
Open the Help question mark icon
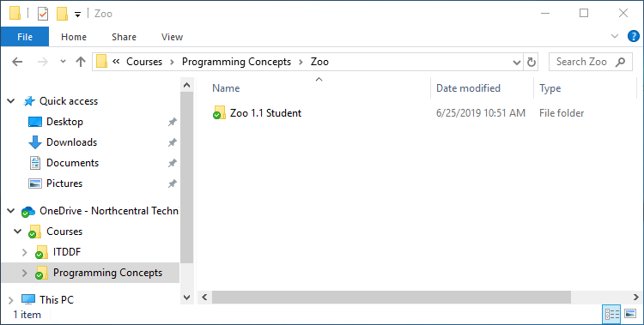[634, 37]
